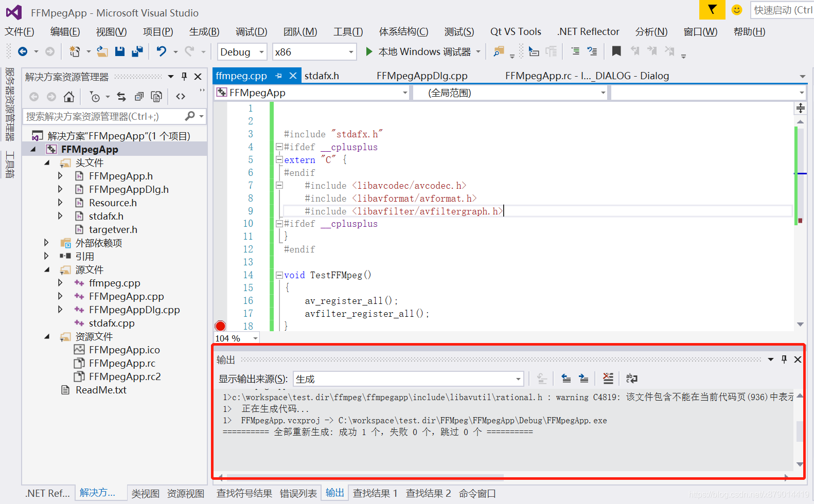Pin the Solution Explorer panel
Screen dimensions: 814x504
pyautogui.click(x=184, y=77)
